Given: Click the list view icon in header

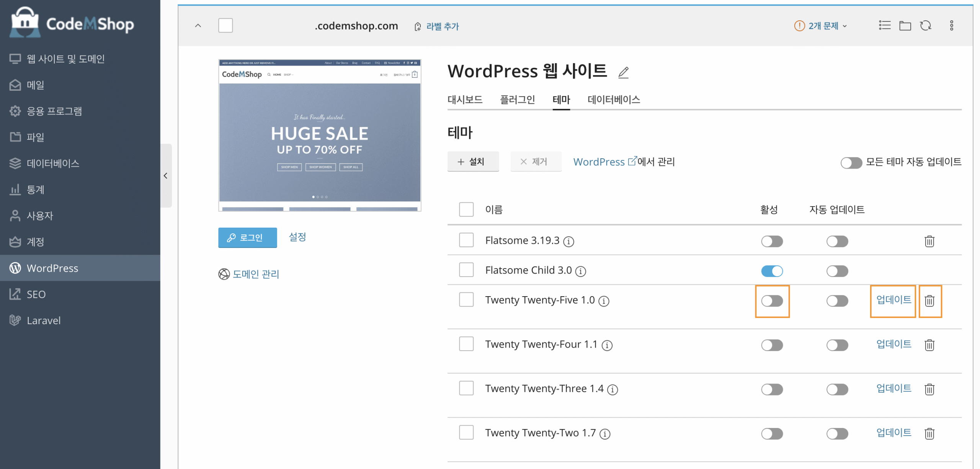Looking at the screenshot, I should click(x=884, y=26).
